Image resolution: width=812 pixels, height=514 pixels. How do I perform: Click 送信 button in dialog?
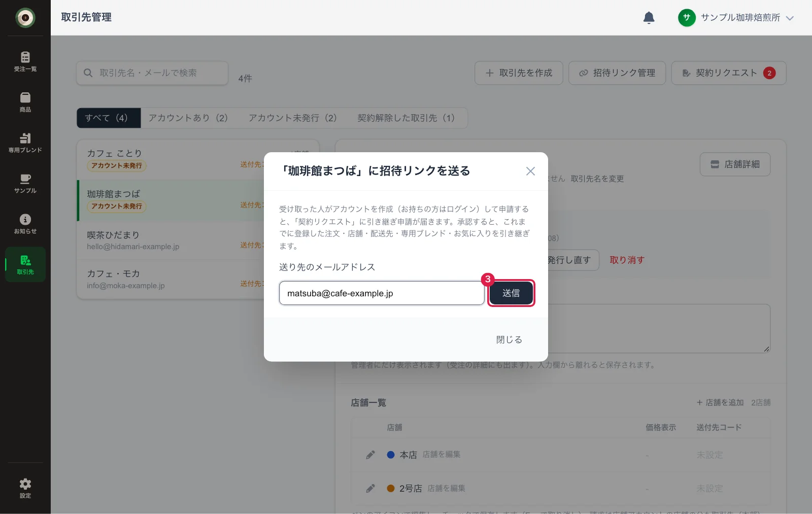tap(511, 293)
